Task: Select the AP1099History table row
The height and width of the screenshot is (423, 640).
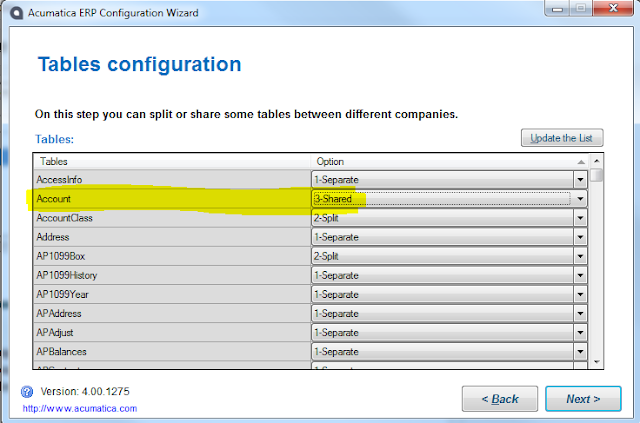Action: click(172, 276)
